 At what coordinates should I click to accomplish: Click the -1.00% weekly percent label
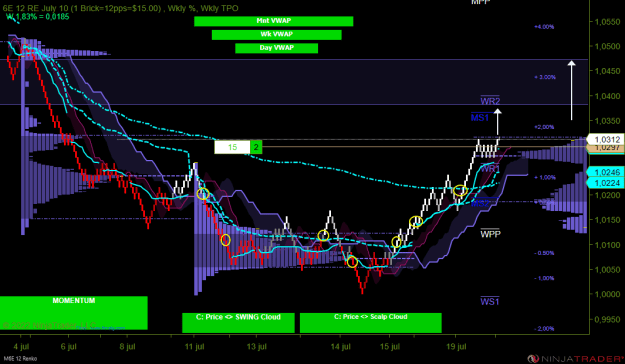pos(544,278)
